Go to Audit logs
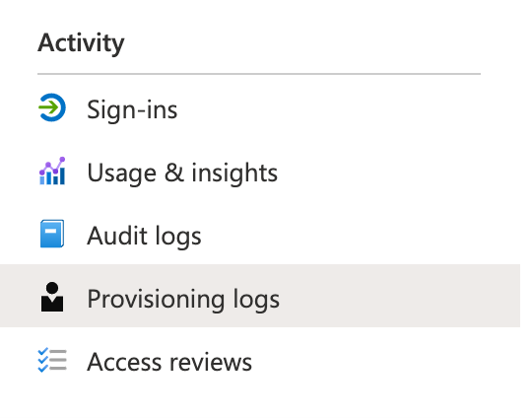The height and width of the screenshot is (418, 532). click(x=260, y=234)
